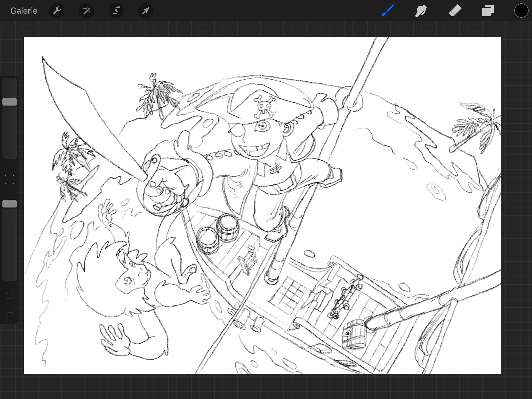Open the Layers panel
This screenshot has width=532, height=399.
(488, 11)
